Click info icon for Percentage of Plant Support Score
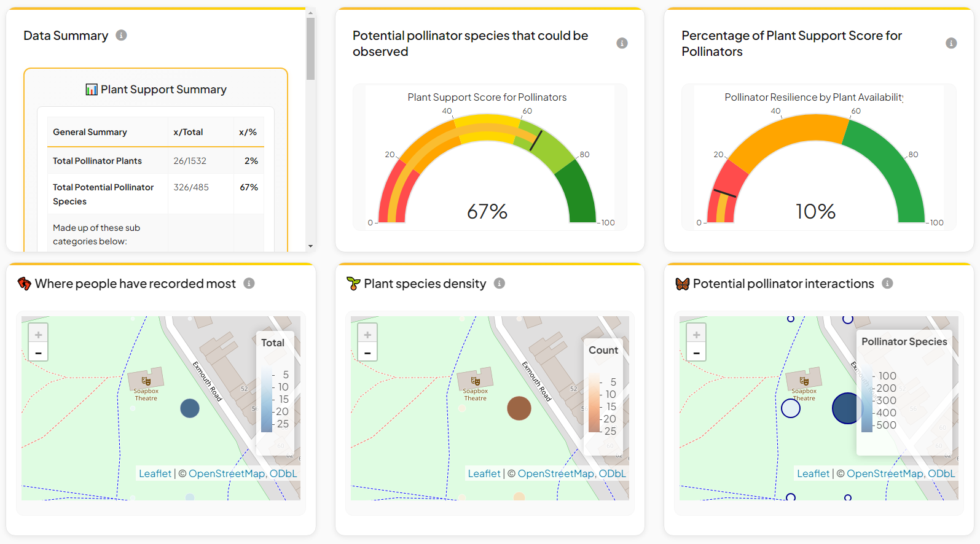 pos(951,43)
